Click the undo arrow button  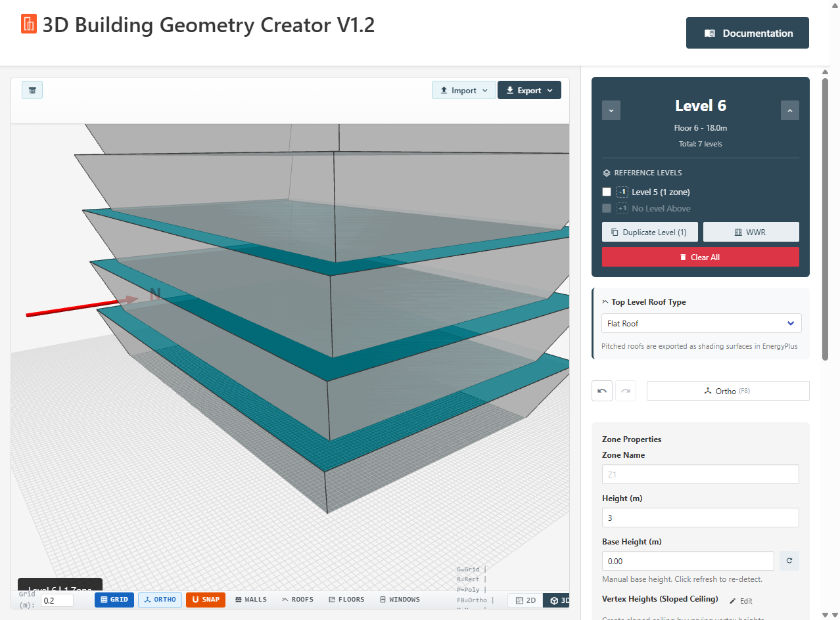tap(602, 391)
